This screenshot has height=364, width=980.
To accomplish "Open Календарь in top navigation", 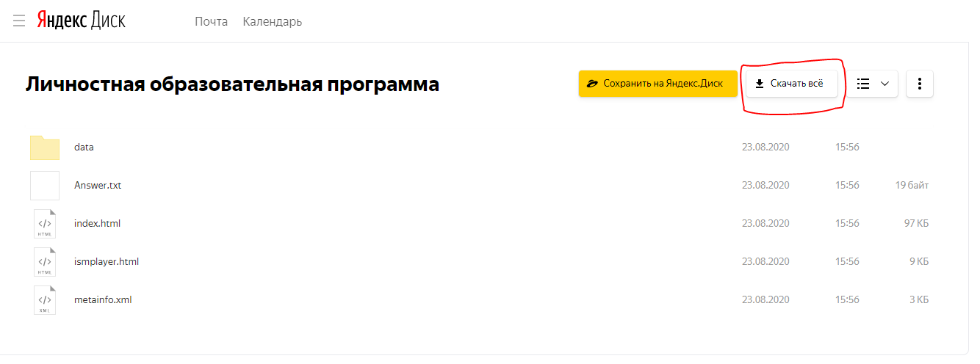I will [x=273, y=21].
